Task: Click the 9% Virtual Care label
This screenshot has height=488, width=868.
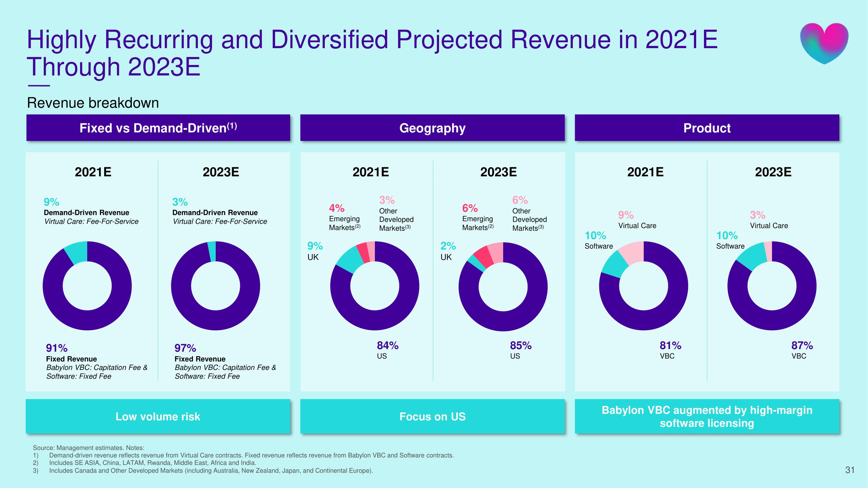Action: pyautogui.click(x=637, y=220)
